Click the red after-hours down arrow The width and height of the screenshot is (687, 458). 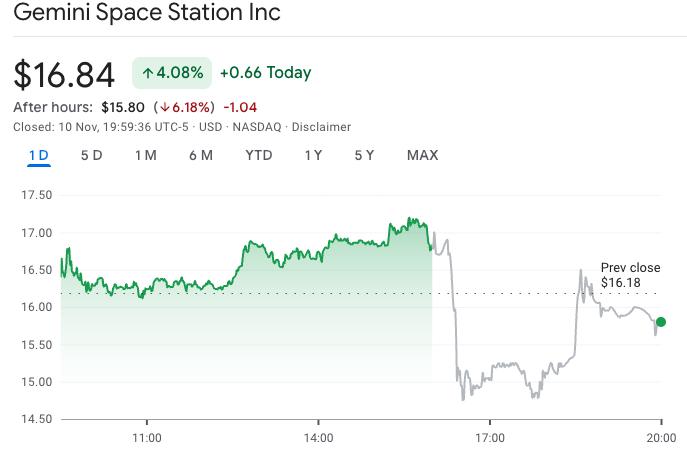click(x=165, y=107)
